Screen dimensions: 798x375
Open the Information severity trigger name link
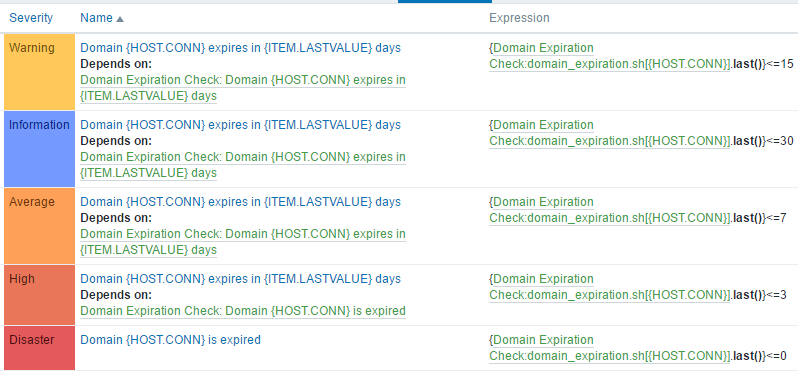coord(241,125)
